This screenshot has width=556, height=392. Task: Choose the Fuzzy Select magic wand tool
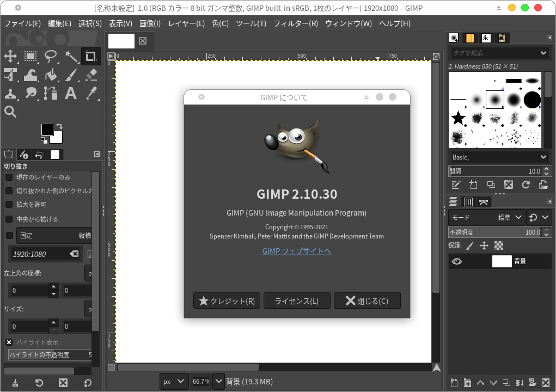[x=71, y=56]
